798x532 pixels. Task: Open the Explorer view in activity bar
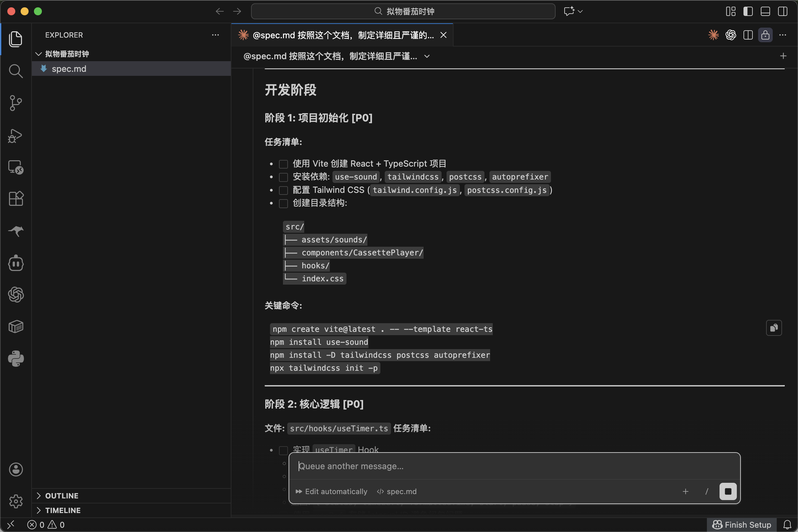[16, 39]
